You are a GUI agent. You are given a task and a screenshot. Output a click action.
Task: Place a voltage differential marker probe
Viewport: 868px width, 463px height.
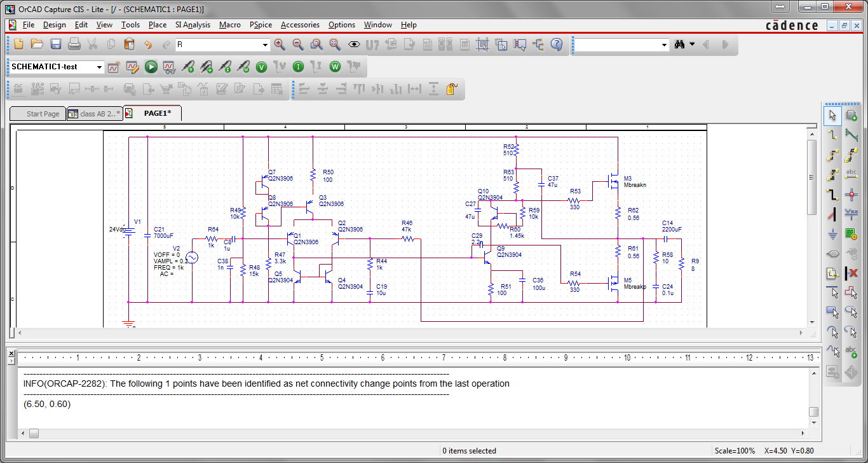[206, 67]
